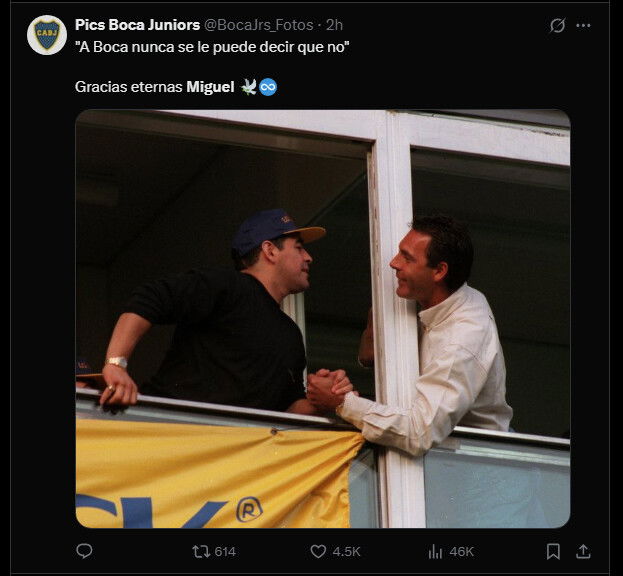Click the Grok icon on the tweet
This screenshot has height=576, width=623.
point(558,26)
